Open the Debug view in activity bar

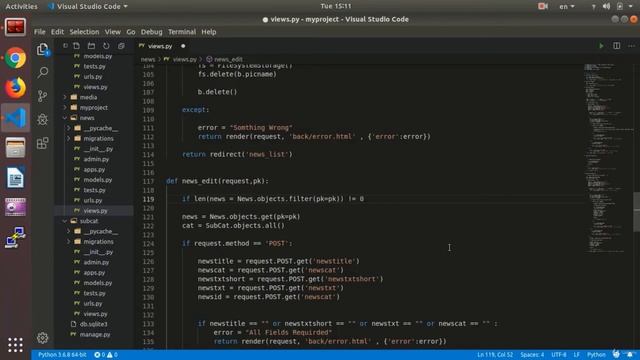point(42,119)
